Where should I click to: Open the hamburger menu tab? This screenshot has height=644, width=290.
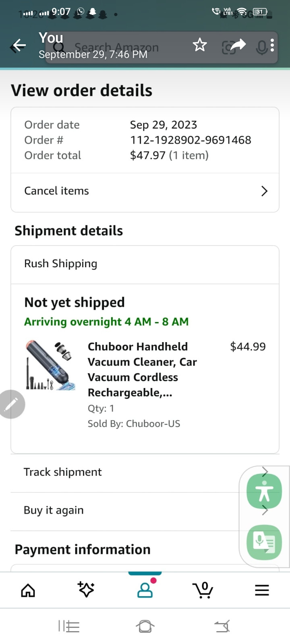[262, 590]
